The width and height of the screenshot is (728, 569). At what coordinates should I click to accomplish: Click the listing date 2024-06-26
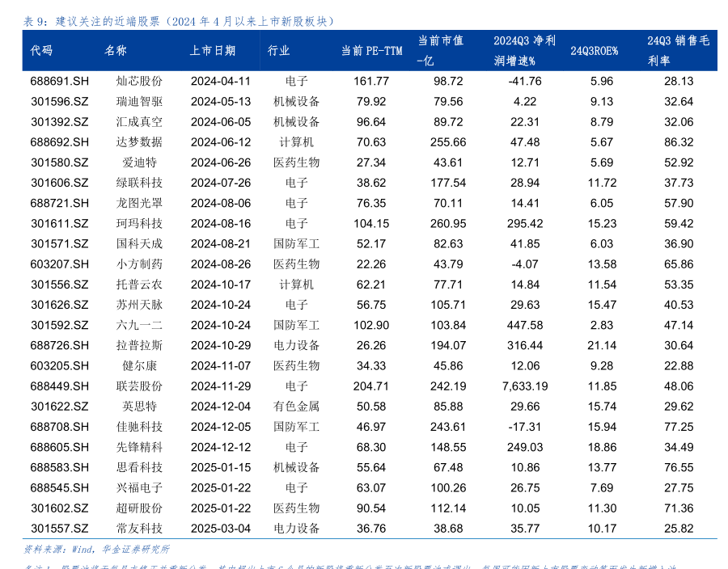(221, 162)
